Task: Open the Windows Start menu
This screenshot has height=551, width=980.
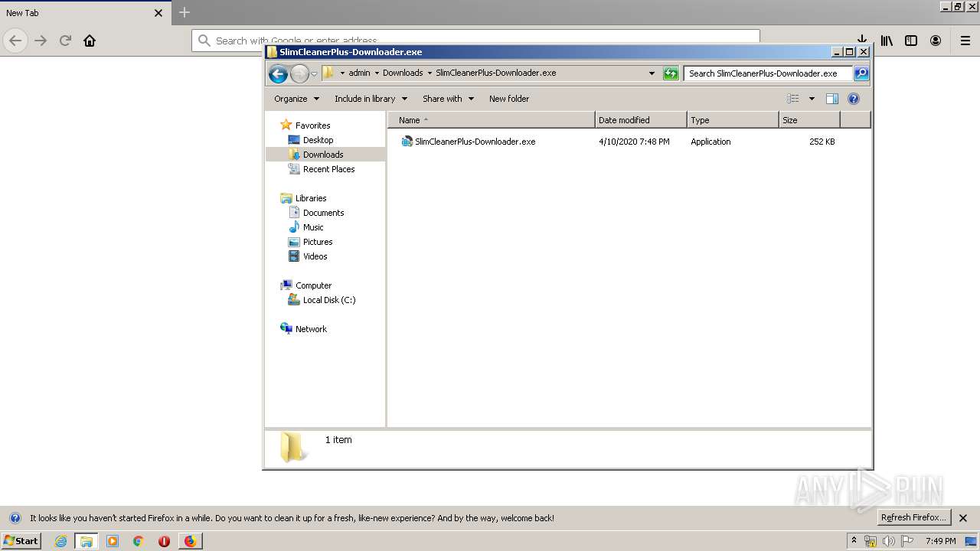Action: pyautogui.click(x=21, y=540)
